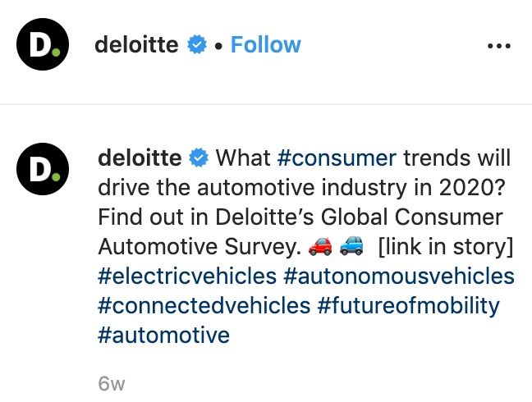Viewport: 532px width, 402px height.
Task: Click verified badge in the caption line
Action: [x=199, y=158]
